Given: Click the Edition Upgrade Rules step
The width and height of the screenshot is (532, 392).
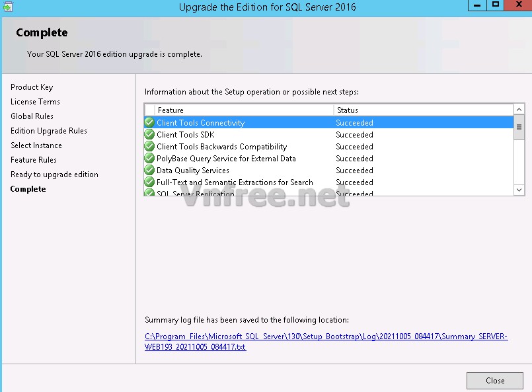Looking at the screenshot, I should [x=49, y=131].
